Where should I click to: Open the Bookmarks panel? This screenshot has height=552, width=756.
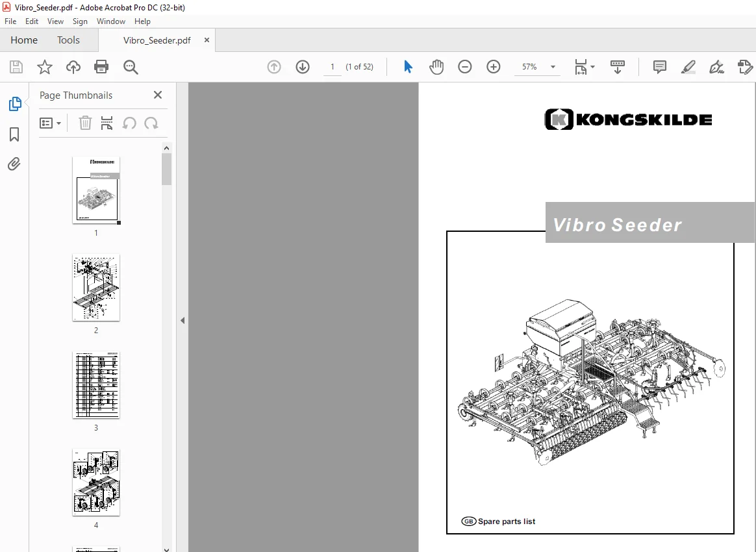[x=14, y=134]
